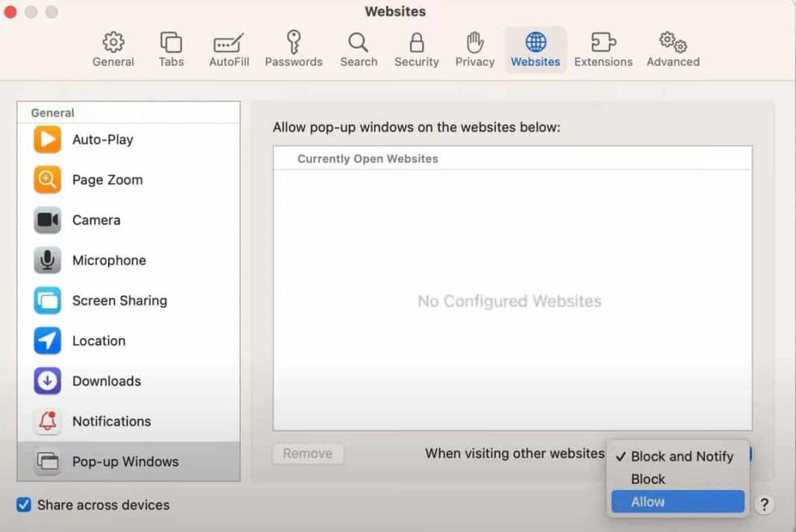Open Location website settings
This screenshot has height=532, width=796.
[x=99, y=341]
